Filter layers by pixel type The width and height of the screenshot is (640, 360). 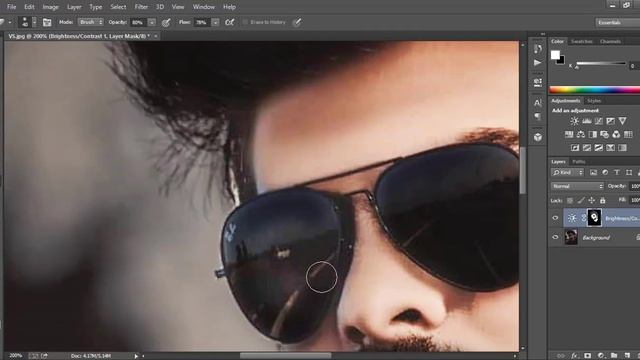593,173
